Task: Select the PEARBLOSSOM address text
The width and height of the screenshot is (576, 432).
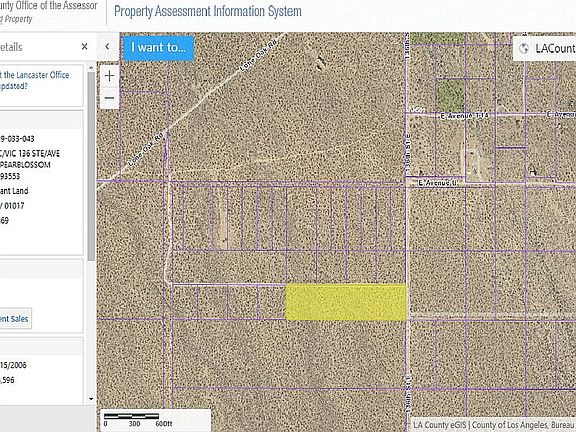Action: point(25,165)
